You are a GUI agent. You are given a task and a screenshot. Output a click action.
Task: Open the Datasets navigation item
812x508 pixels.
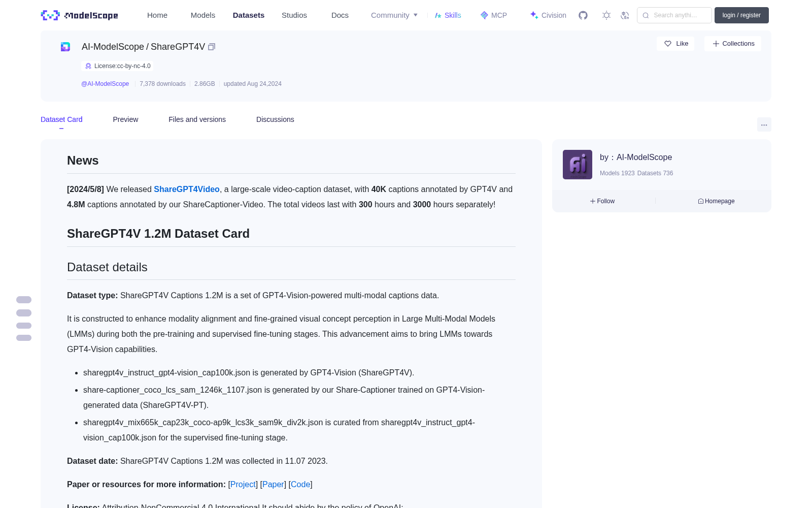[249, 15]
